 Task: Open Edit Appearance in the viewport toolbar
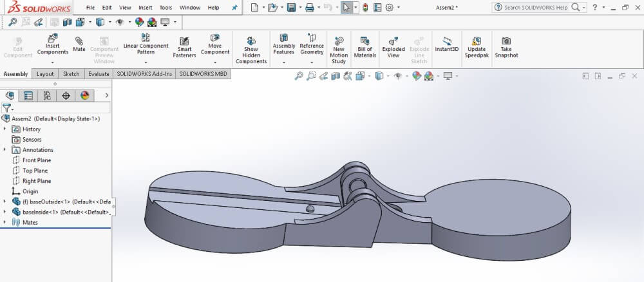pyautogui.click(x=417, y=76)
